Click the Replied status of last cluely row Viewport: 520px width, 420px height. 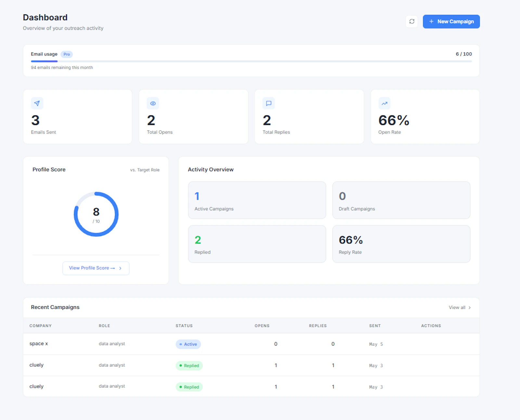[x=189, y=387]
